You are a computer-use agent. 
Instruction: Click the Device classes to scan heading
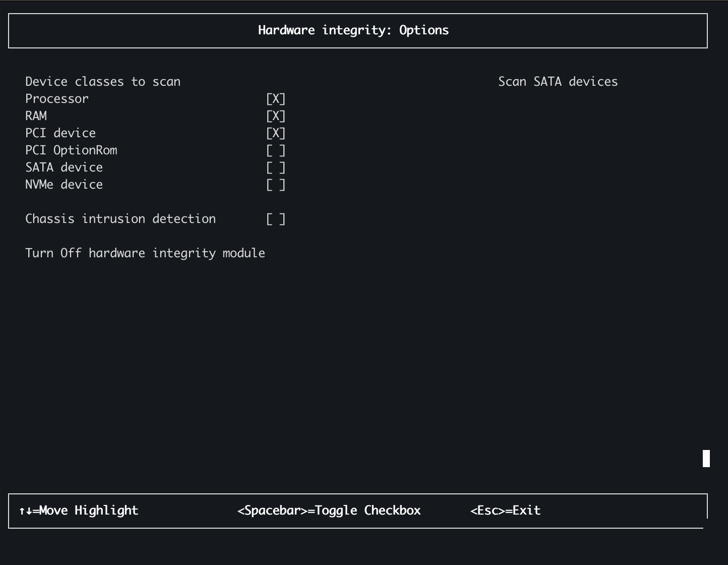pyautogui.click(x=103, y=82)
